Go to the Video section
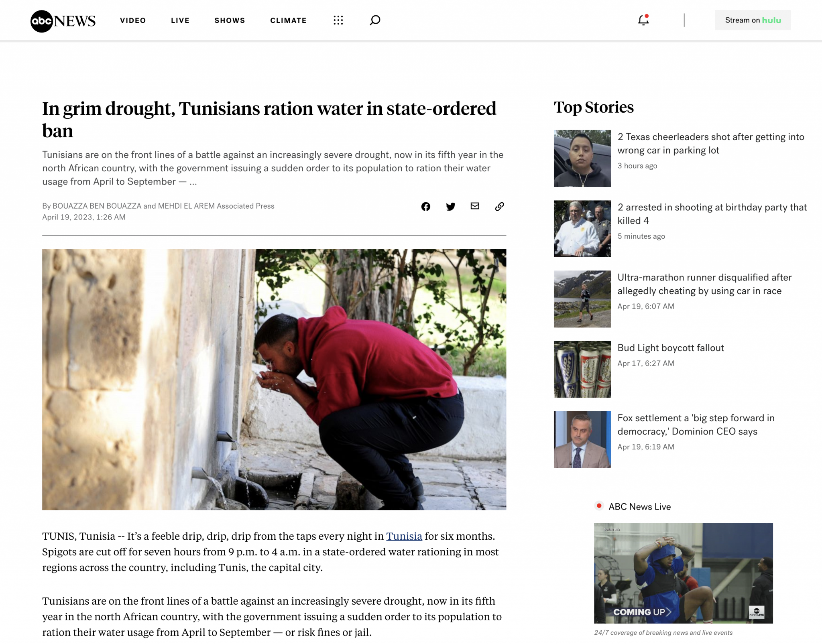Viewport: 822px width, 644px height. coord(133,20)
